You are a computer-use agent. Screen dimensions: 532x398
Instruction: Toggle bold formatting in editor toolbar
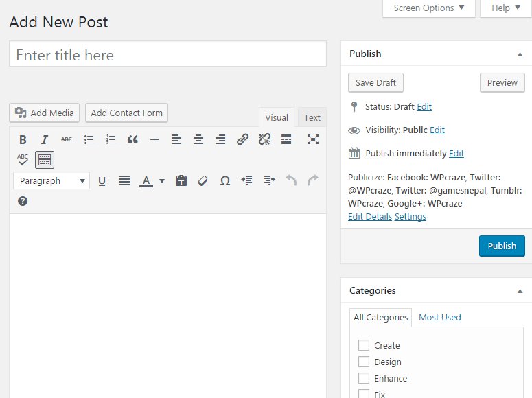point(23,139)
